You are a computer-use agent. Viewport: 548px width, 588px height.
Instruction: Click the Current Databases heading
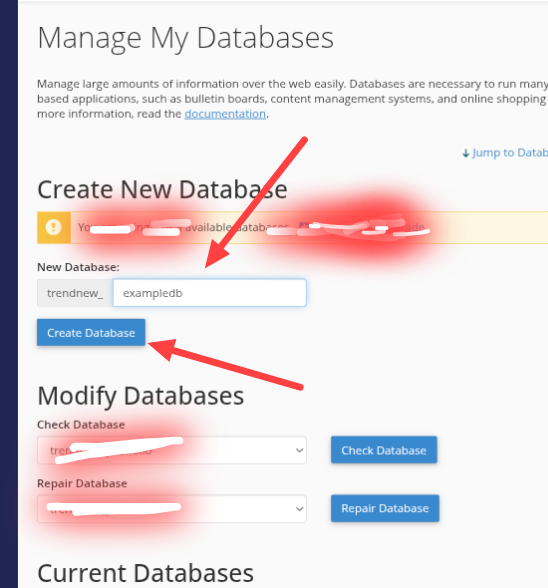tap(146, 574)
